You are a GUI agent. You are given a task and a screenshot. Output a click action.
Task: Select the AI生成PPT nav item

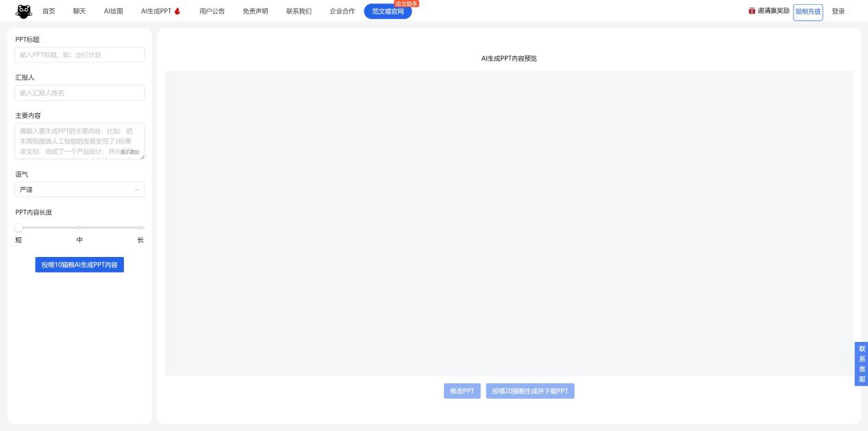(156, 12)
